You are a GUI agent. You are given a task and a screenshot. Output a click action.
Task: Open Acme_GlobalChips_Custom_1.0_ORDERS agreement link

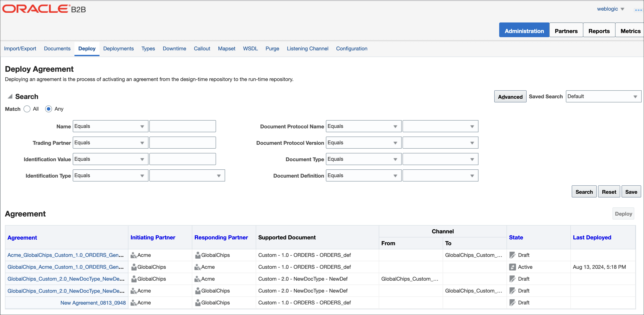coord(65,255)
